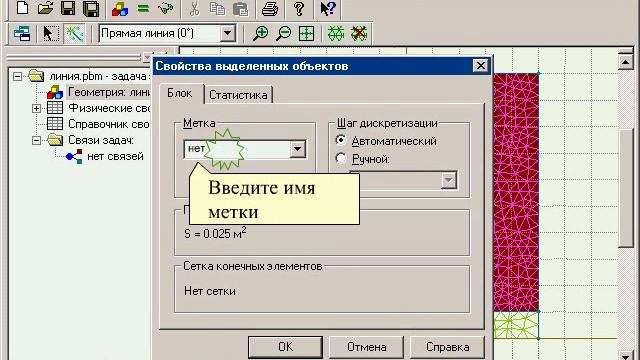Click the vertical scrollbar thumb
This screenshot has width=640, height=360.
(x=625, y=188)
